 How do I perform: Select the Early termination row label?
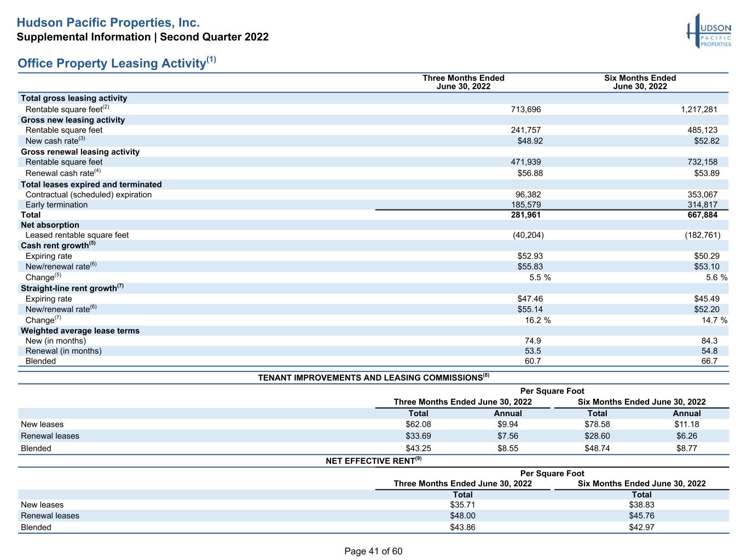pos(56,205)
